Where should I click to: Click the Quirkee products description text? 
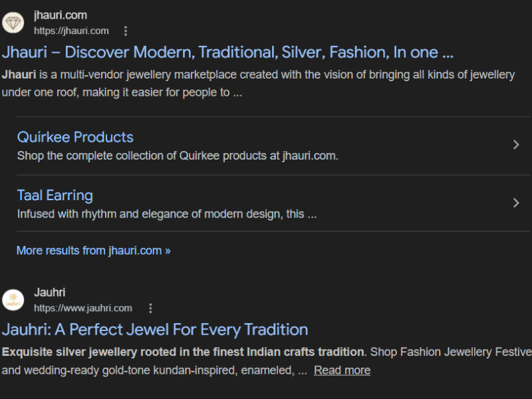click(178, 156)
